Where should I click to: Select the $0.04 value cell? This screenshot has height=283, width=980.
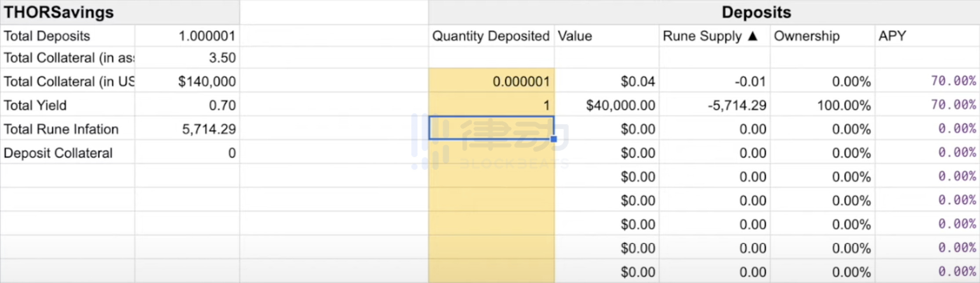point(607,81)
